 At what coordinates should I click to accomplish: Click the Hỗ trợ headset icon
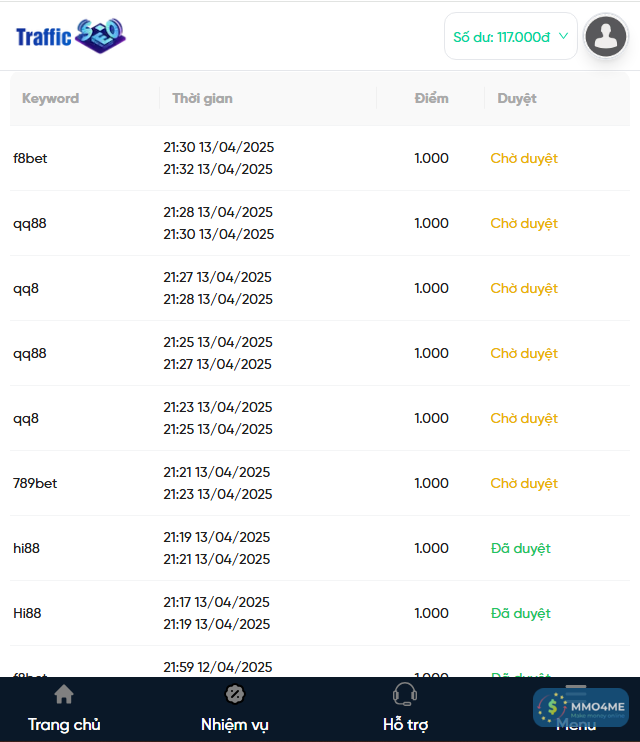click(x=405, y=694)
